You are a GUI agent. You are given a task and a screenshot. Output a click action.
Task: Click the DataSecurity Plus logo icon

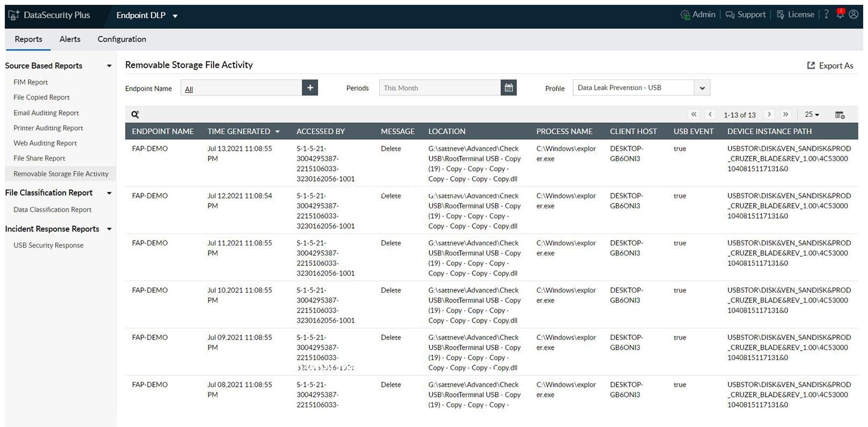point(13,15)
